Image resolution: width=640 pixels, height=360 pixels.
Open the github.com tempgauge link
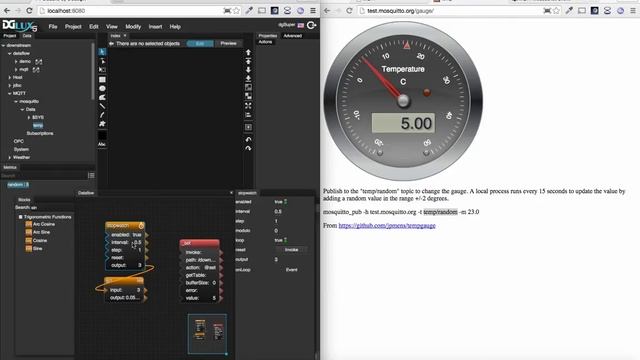click(387, 225)
